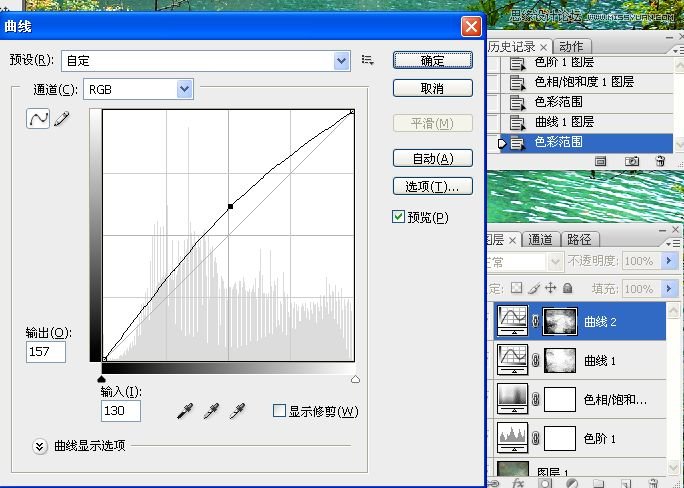Click link icon on 曲线 1 layer
The image size is (684, 488).
point(535,360)
